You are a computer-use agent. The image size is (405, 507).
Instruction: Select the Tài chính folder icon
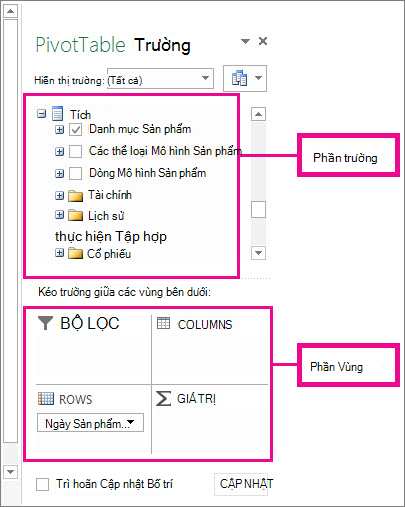tap(75, 196)
